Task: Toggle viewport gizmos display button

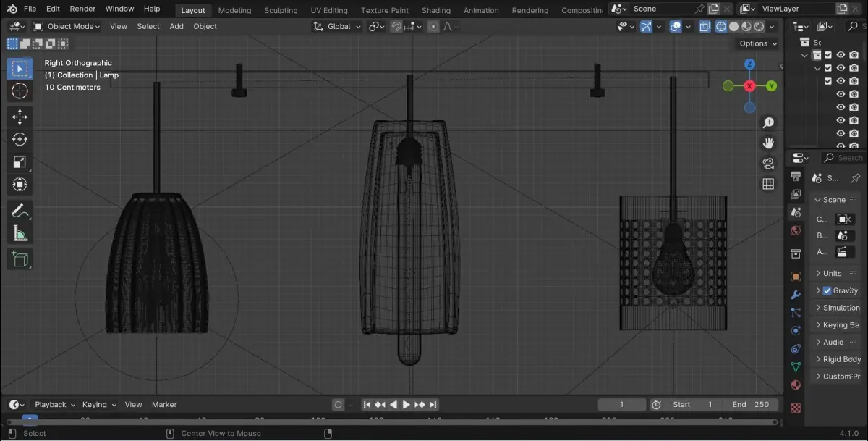Action: [x=646, y=27]
